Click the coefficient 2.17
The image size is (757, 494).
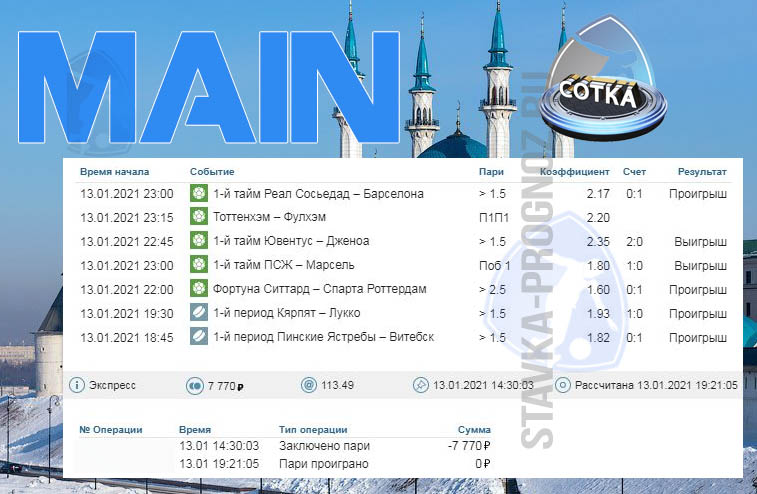point(598,194)
